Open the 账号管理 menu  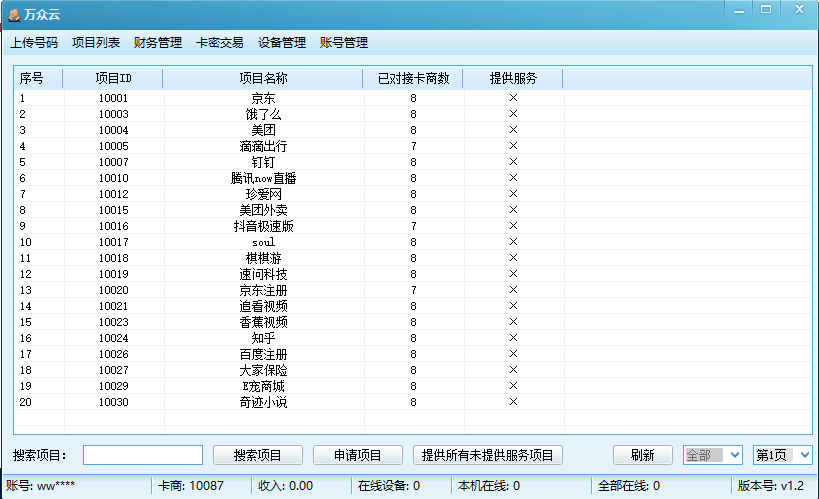[344, 43]
